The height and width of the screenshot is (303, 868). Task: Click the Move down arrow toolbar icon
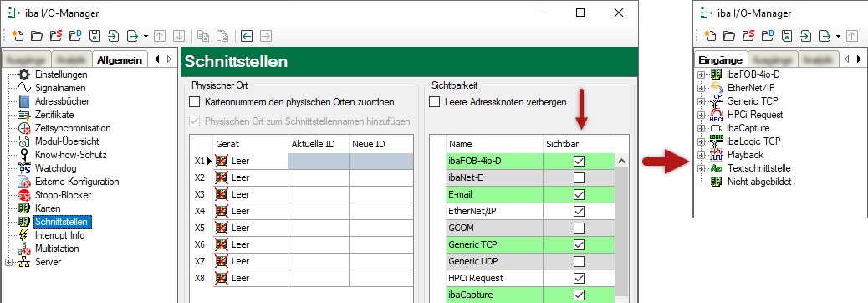(x=178, y=36)
